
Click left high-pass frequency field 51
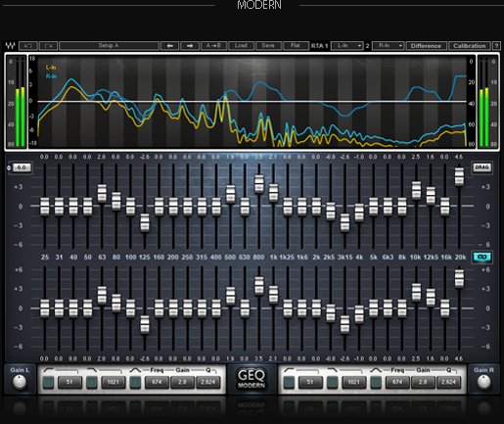69,382
